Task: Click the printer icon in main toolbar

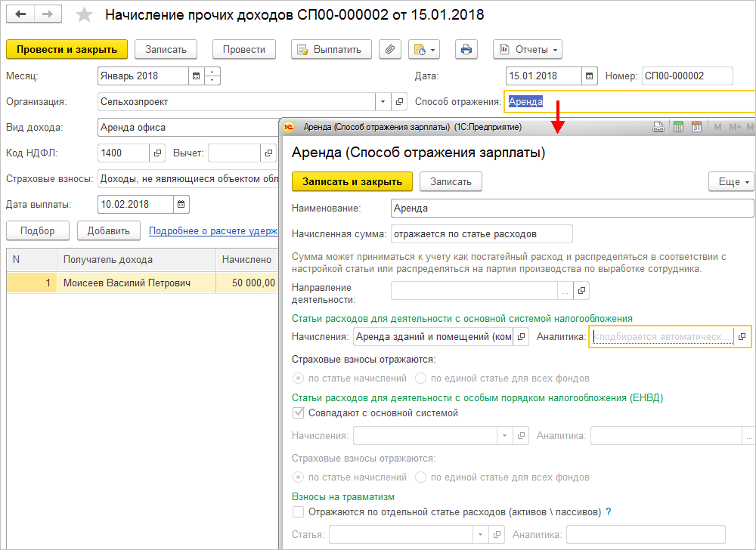Action: point(466,50)
